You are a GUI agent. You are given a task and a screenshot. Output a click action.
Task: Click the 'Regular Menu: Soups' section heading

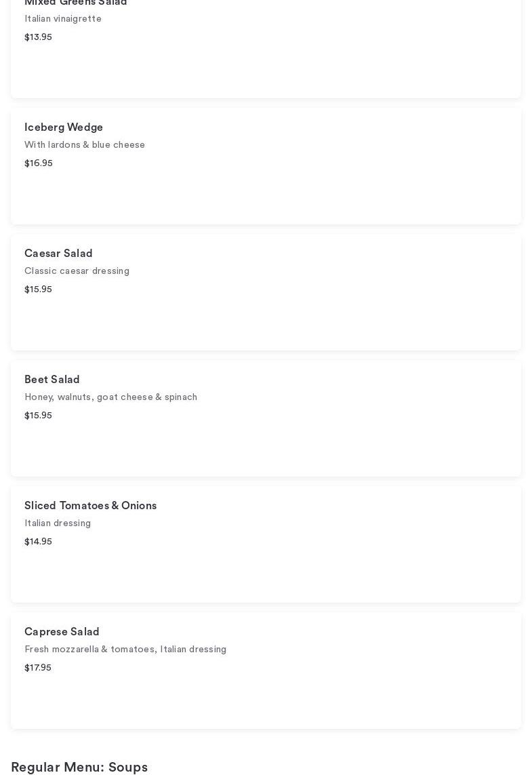click(79, 767)
